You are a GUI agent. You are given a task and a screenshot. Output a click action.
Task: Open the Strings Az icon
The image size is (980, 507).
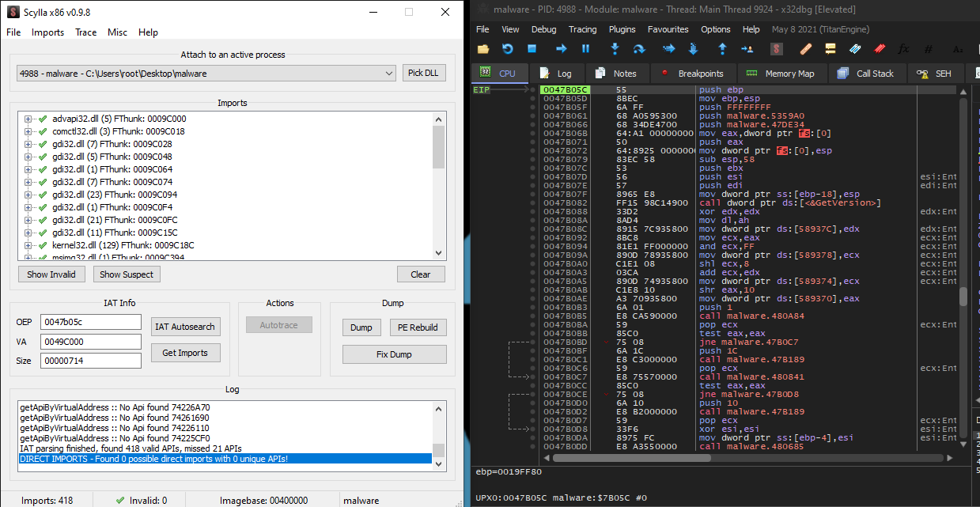(958, 49)
